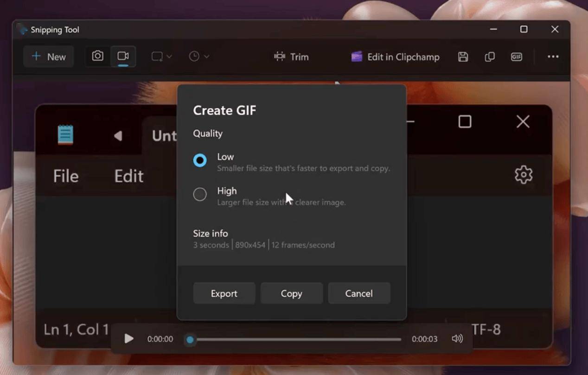Click the Copy icon in toolbar
This screenshot has width=588, height=375.
point(489,57)
